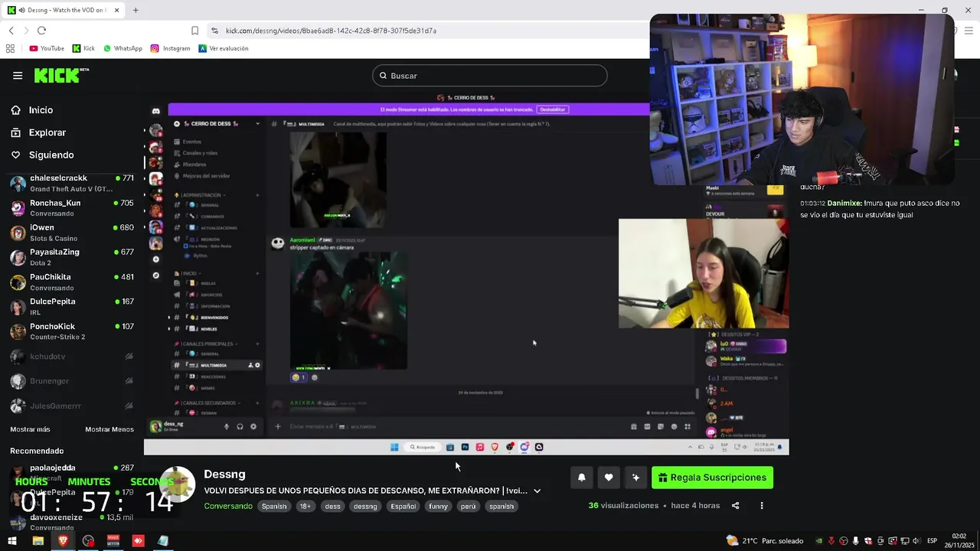Screen dimensions: 980x551
Task: Select the Dessng VOD browser tab
Action: 64,10
